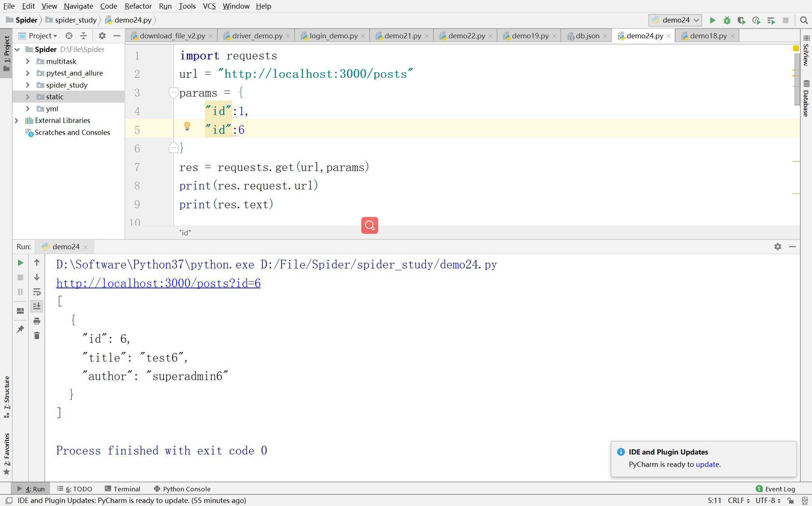This screenshot has height=506, width=812.
Task: Run with coverage icon in top toolbar
Action: [x=742, y=20]
